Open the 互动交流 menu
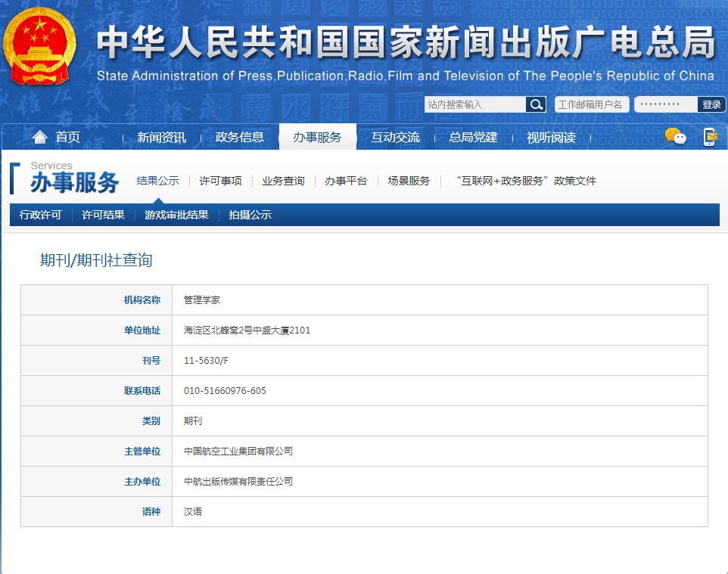The image size is (728, 574). pyautogui.click(x=395, y=137)
